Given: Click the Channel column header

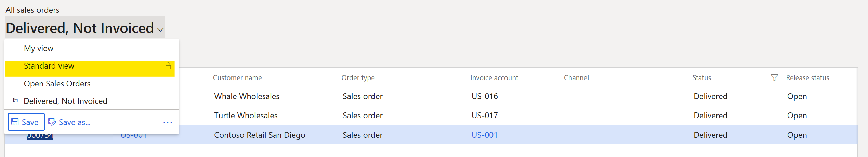Looking at the screenshot, I should point(576,78).
